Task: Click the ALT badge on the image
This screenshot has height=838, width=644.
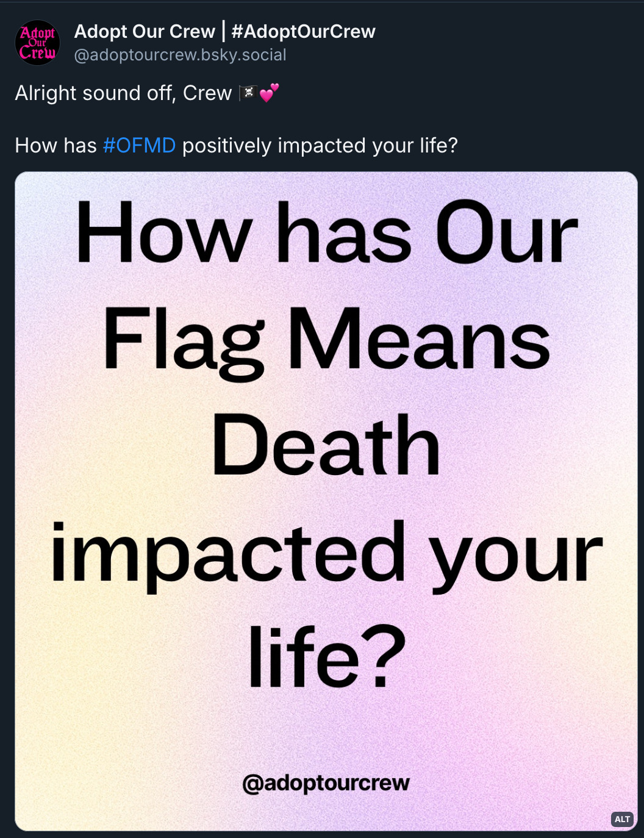Action: click(622, 819)
